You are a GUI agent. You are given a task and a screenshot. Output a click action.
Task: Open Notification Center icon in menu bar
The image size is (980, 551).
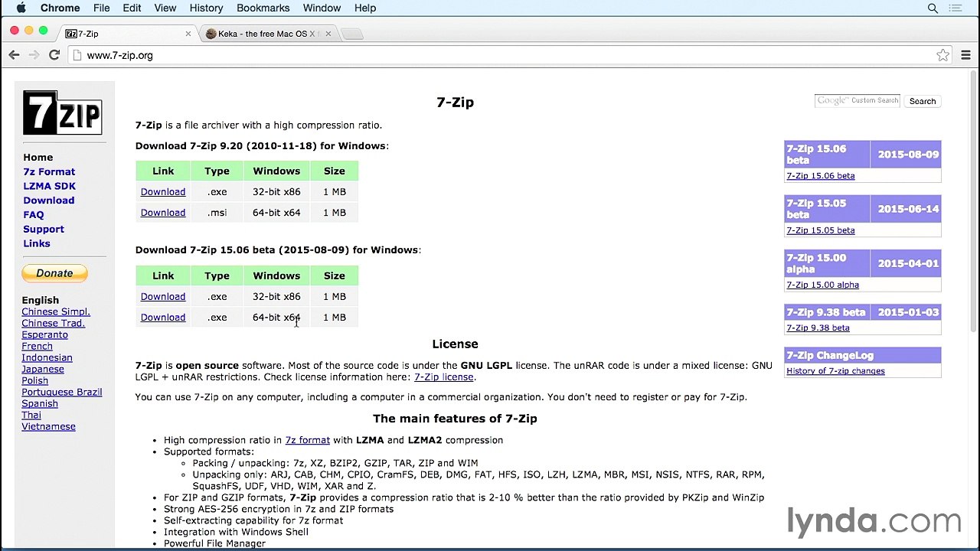tap(955, 8)
